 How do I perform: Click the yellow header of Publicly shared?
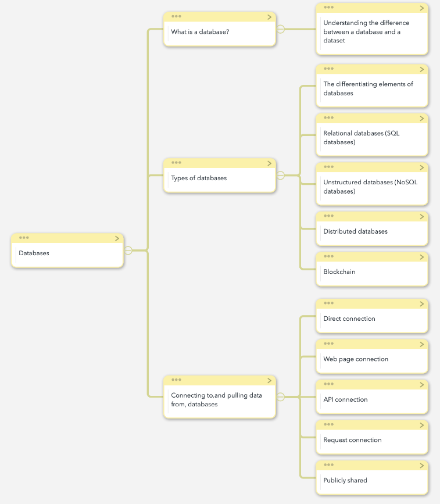(372, 465)
